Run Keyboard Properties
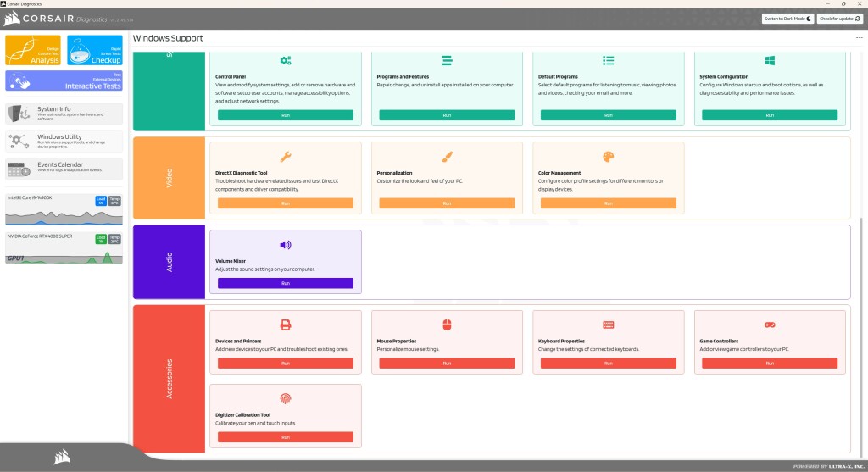Viewport: 868px width, 472px height. (609, 364)
